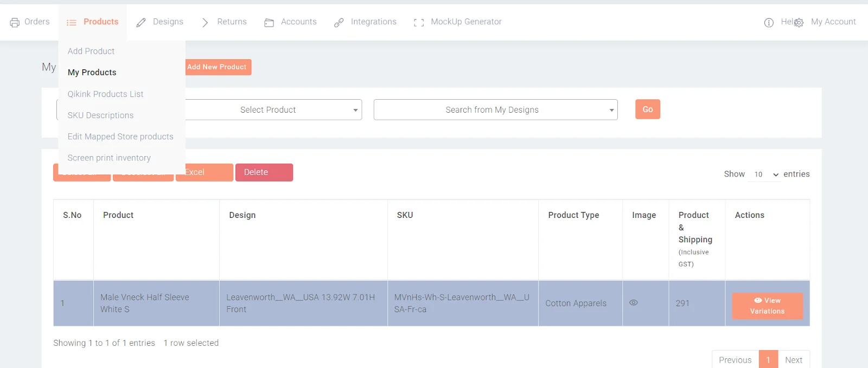Viewport: 868px width, 368px height.
Task: Click the eye image preview icon in row 1
Action: coord(633,302)
